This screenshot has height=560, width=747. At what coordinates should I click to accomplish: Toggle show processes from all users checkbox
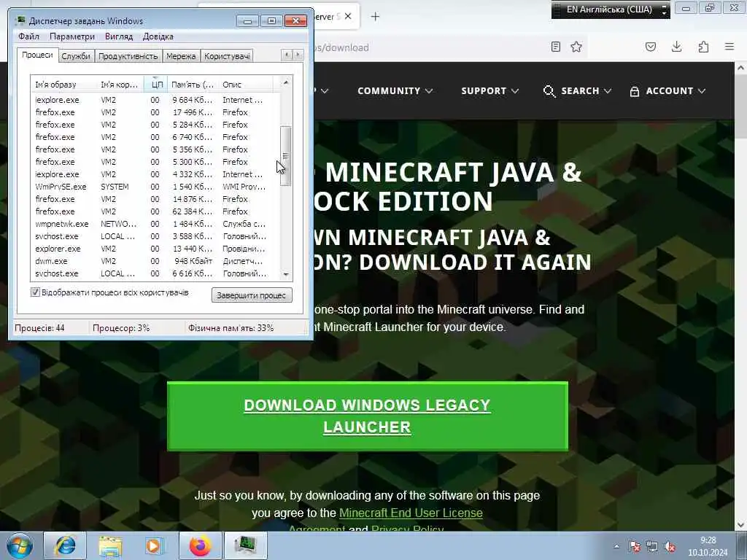point(35,292)
